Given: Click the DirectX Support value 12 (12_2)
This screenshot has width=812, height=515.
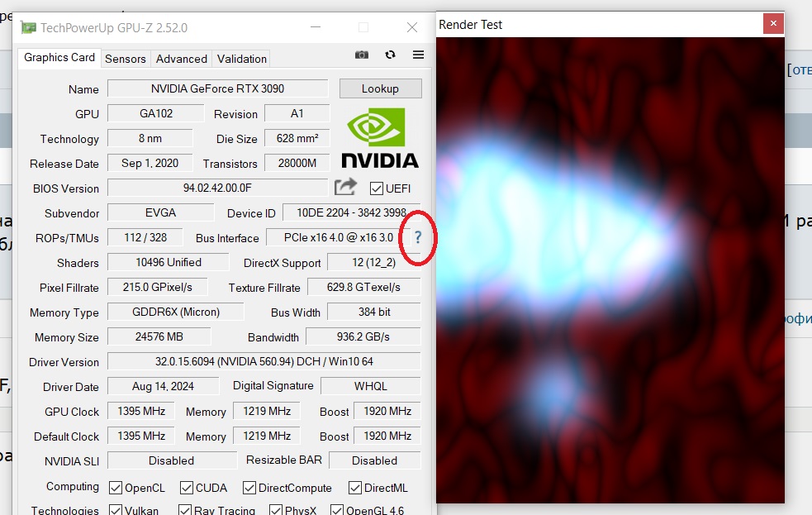Looking at the screenshot, I should click(374, 263).
